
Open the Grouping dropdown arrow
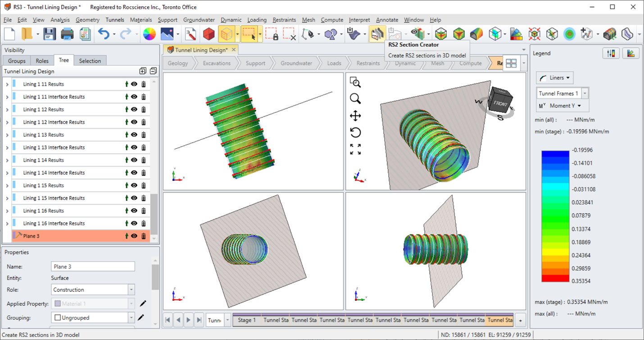pos(131,317)
